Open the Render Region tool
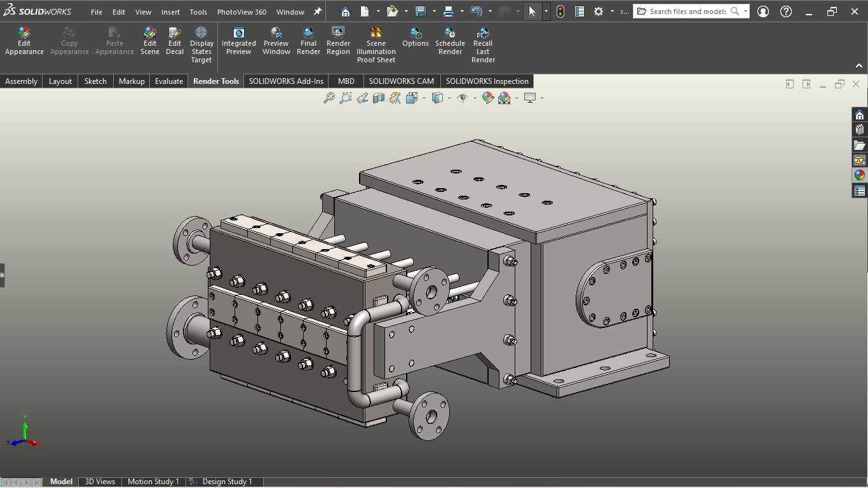Viewport: 868px width, 488px height. (x=338, y=42)
